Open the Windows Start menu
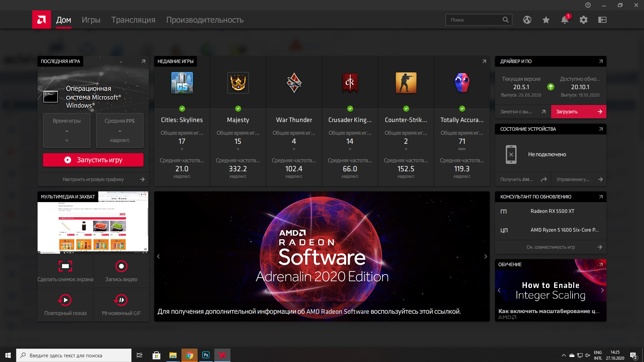 click(x=8, y=355)
